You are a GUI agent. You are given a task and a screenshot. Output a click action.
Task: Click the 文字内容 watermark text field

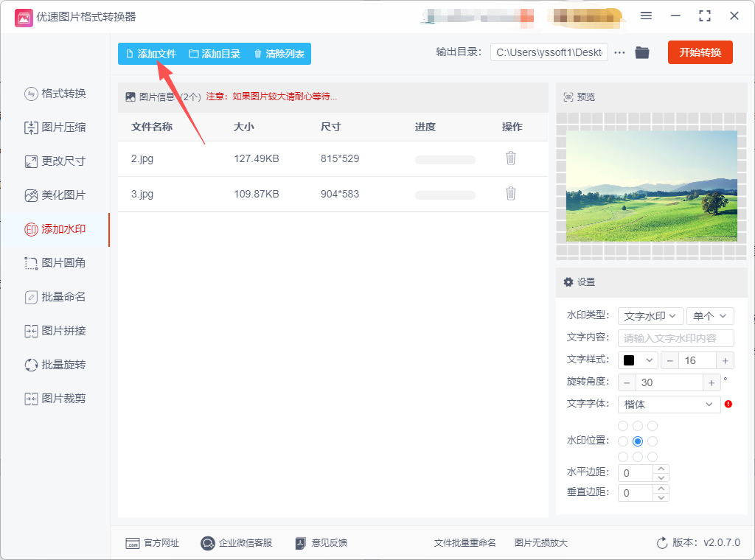675,338
